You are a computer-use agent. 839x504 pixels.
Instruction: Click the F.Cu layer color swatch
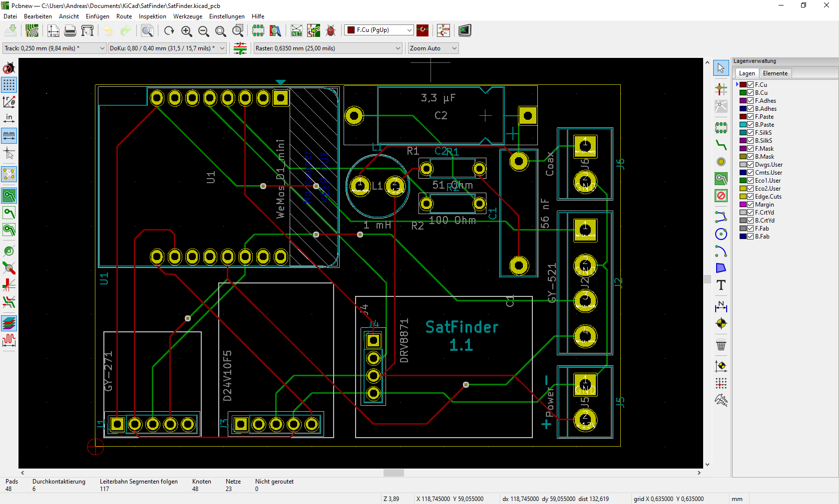(x=743, y=85)
